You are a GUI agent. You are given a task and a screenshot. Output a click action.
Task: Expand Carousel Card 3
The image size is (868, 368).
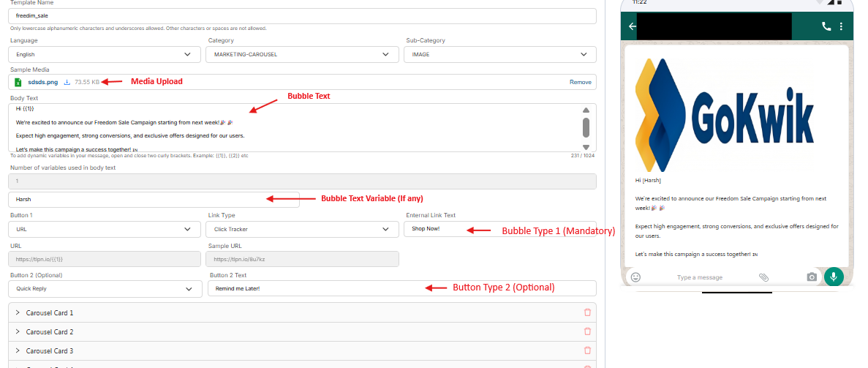[x=18, y=351]
